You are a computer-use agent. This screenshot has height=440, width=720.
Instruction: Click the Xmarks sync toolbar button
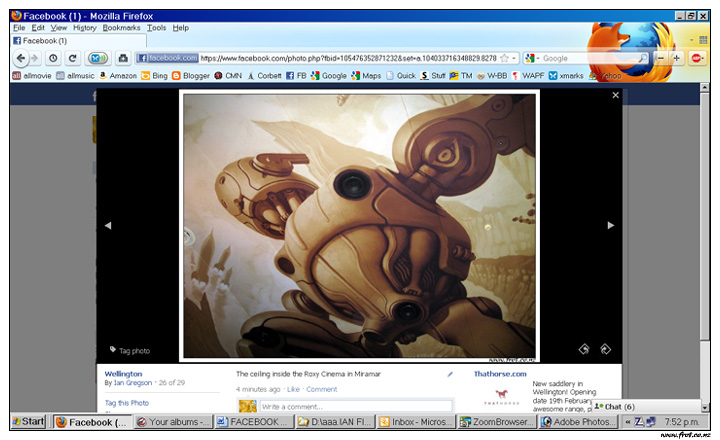tap(98, 58)
